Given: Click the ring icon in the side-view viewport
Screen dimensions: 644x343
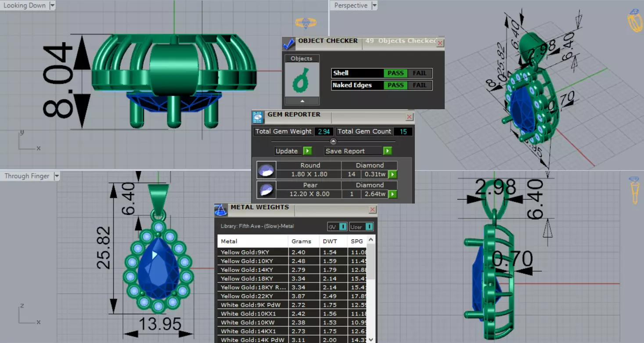Looking at the screenshot, I should pos(634,189).
